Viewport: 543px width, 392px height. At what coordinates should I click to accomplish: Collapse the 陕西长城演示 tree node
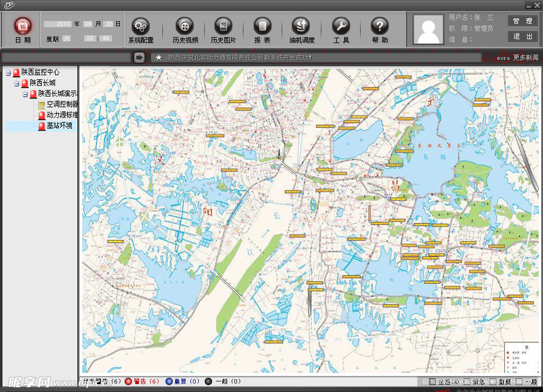(x=25, y=94)
